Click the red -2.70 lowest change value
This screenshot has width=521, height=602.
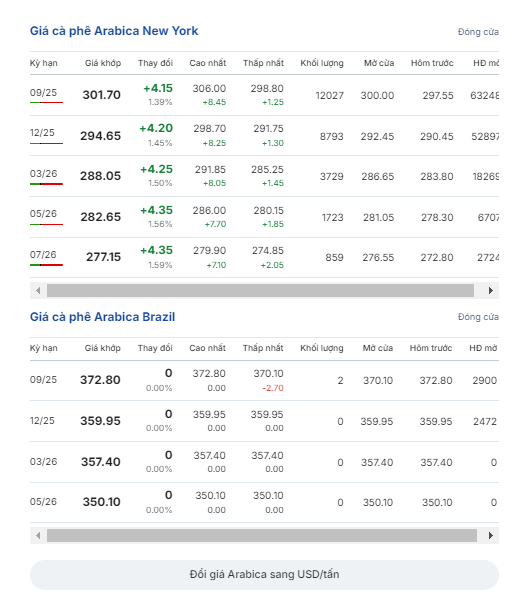tap(273, 388)
